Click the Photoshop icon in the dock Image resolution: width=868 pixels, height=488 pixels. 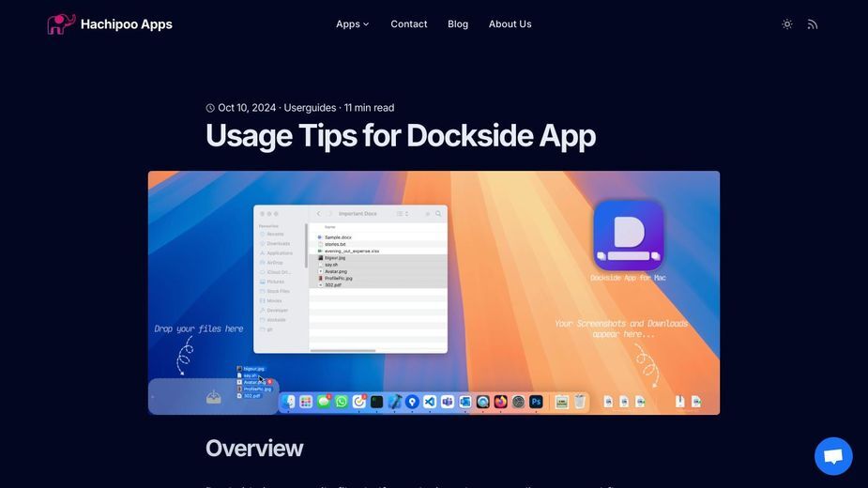pos(536,402)
